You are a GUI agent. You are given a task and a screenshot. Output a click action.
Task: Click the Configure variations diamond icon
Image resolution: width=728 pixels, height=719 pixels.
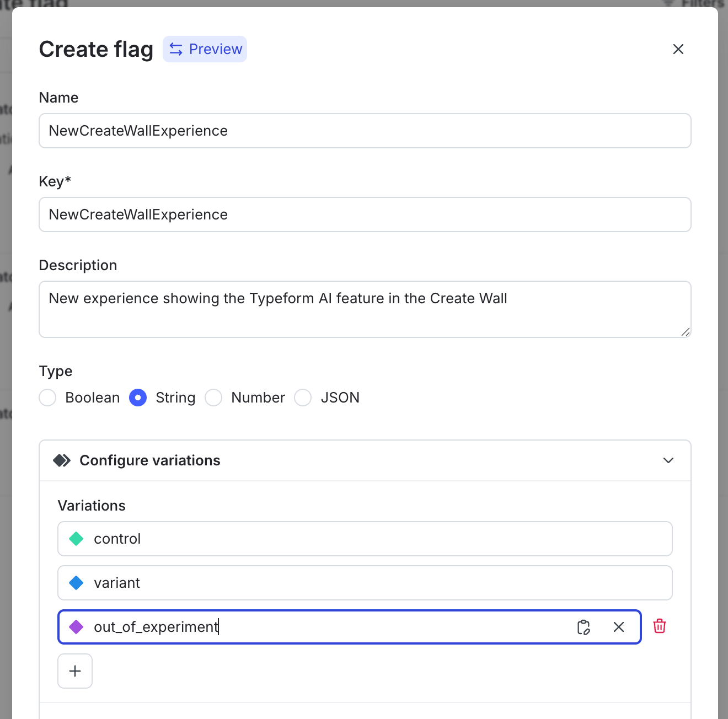[x=62, y=460]
